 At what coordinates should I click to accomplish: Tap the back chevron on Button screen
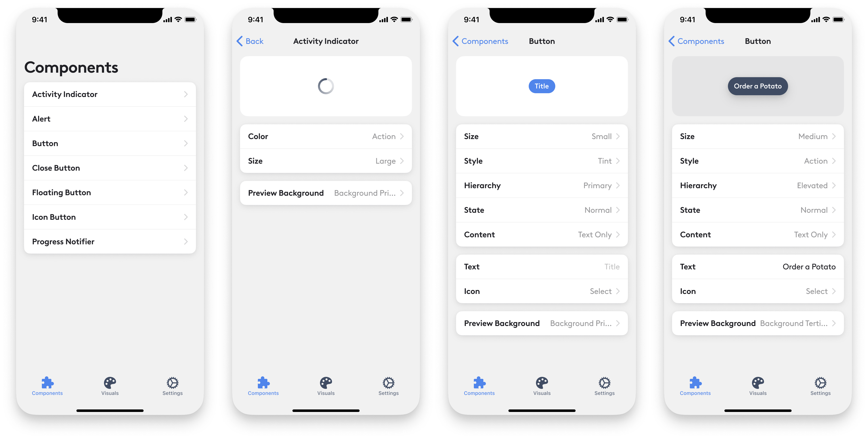(x=460, y=41)
